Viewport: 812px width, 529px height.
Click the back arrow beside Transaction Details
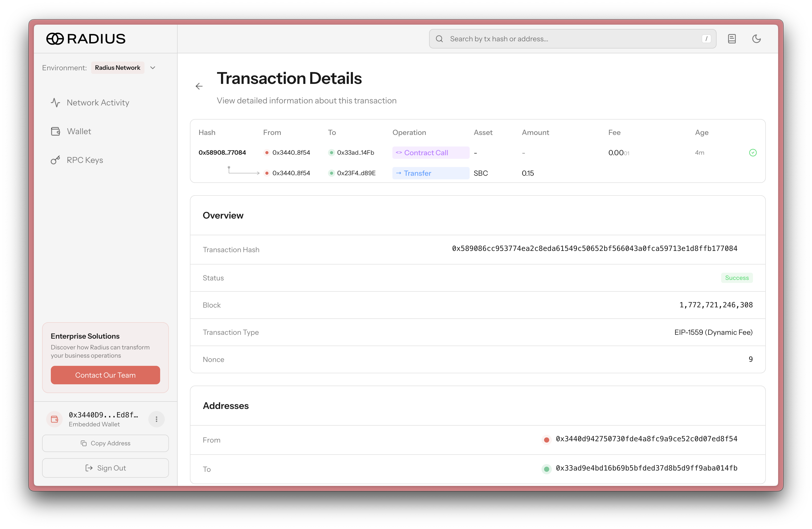199,86
